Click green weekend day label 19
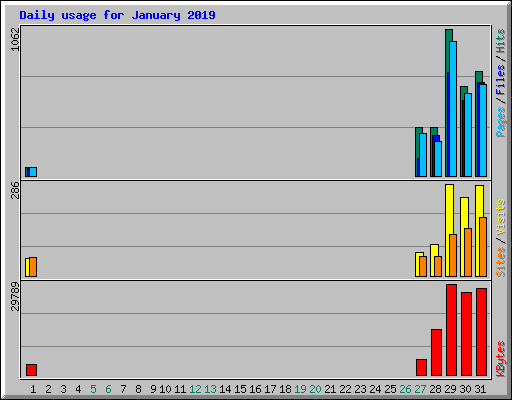 pos(300,389)
